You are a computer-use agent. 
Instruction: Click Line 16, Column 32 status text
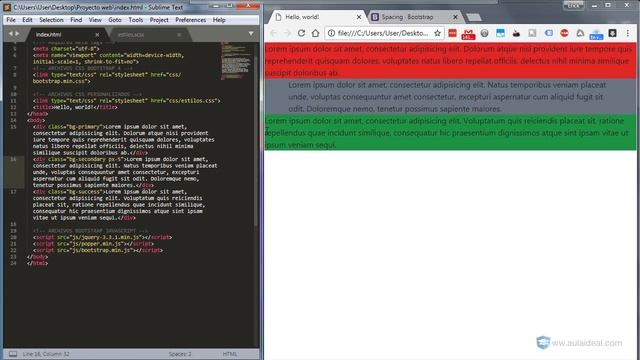click(x=46, y=354)
